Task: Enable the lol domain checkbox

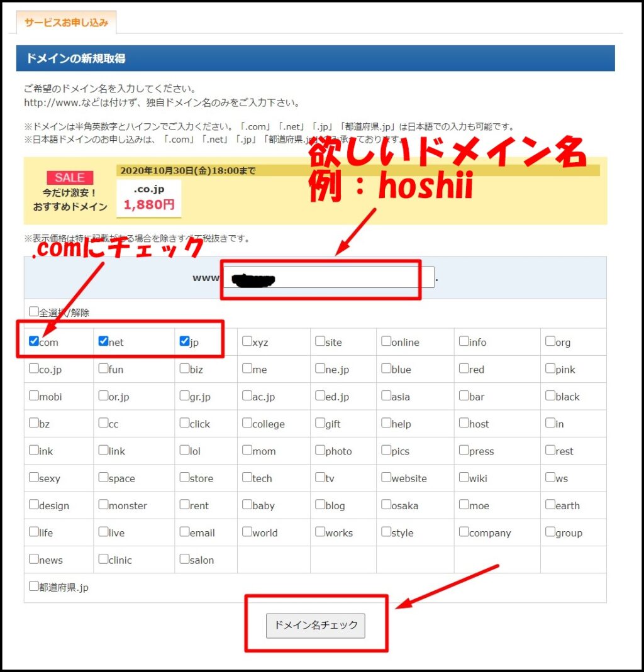Action: click(184, 449)
